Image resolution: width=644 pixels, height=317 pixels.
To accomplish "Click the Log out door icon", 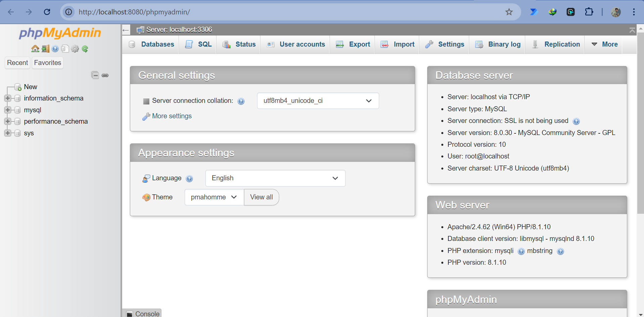I will 45,49.
